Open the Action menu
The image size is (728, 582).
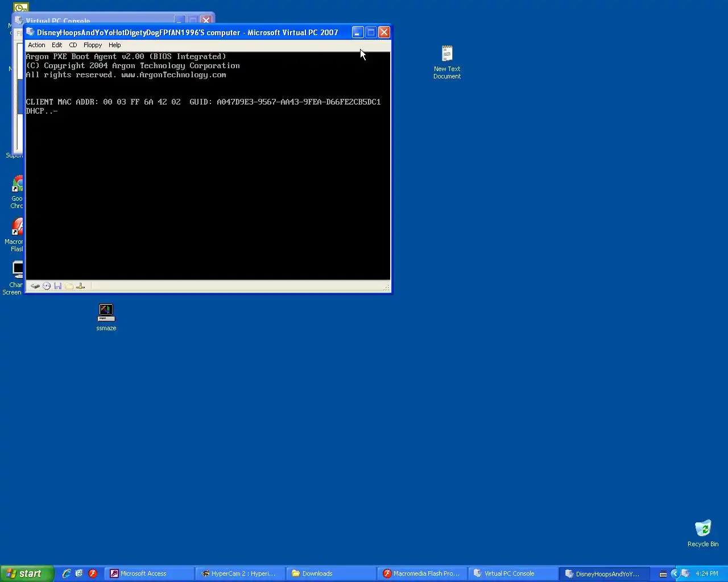point(36,45)
